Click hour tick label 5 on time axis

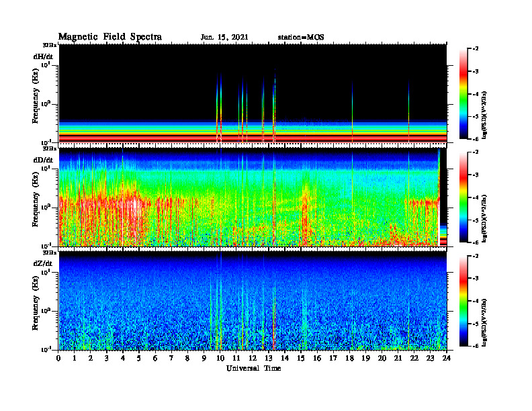139,358
